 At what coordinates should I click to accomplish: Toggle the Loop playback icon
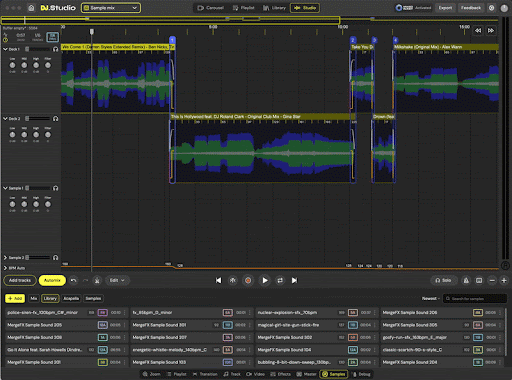(x=280, y=280)
